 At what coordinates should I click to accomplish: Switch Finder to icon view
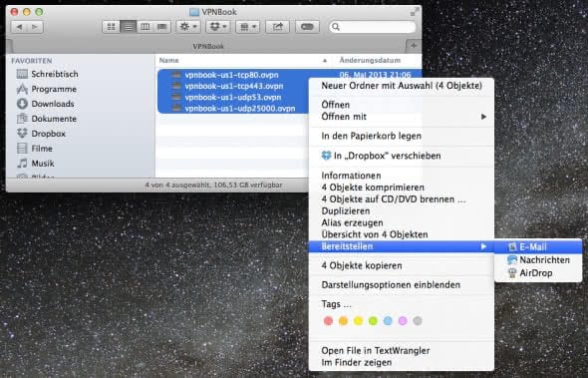pyautogui.click(x=111, y=27)
